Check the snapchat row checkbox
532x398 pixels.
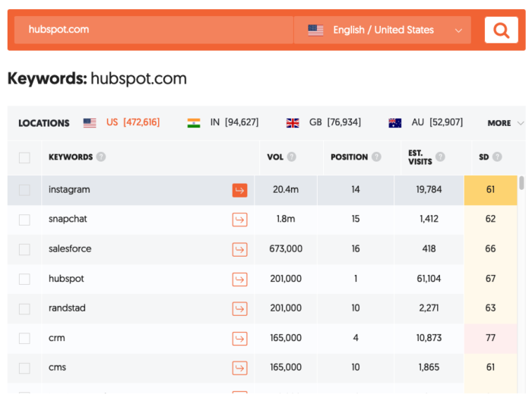[24, 220]
